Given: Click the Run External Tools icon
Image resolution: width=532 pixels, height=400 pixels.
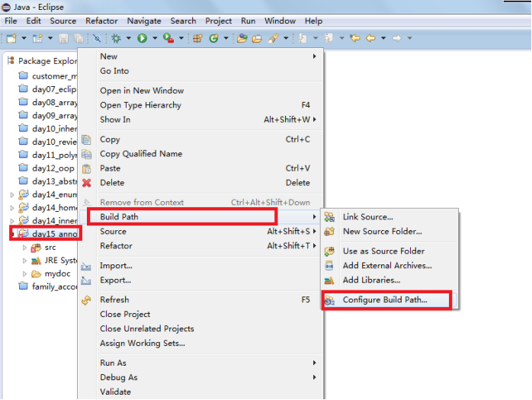Looking at the screenshot, I should point(168,38).
